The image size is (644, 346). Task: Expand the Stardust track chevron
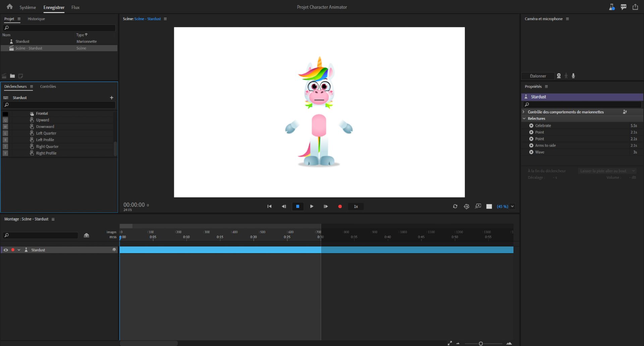point(19,250)
